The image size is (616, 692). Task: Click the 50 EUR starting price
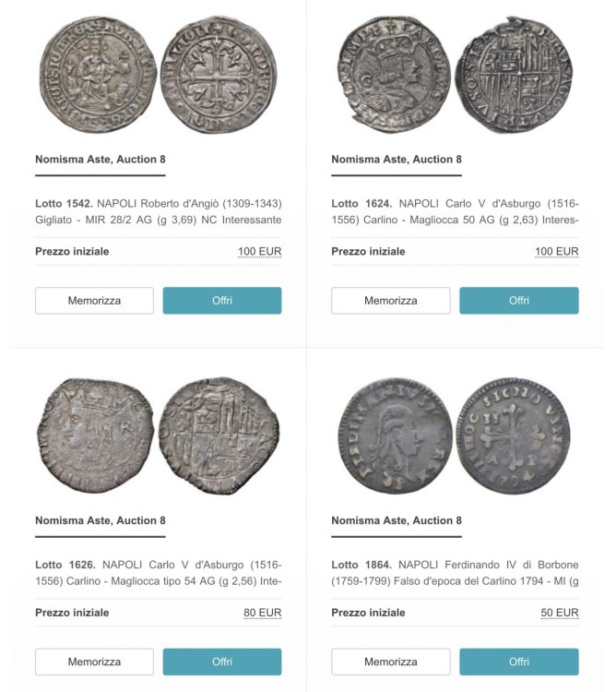[x=560, y=613]
